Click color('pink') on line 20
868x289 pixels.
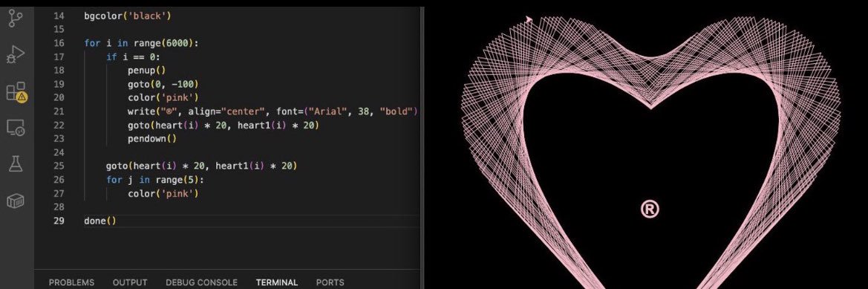(x=163, y=97)
